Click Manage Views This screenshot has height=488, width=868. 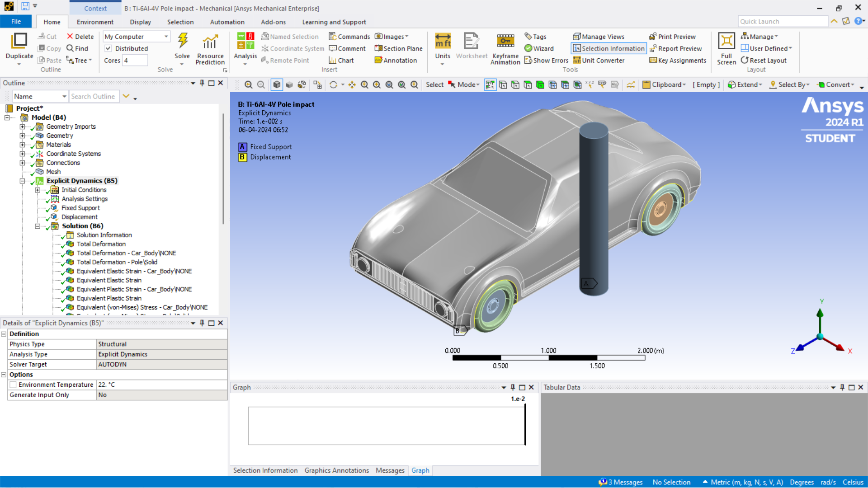[599, 37]
